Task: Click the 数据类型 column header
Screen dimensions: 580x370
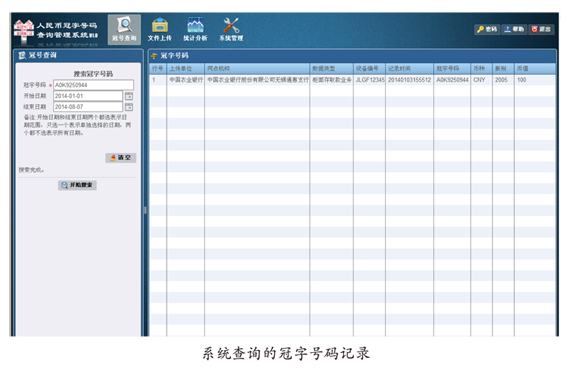Action: tap(331, 68)
